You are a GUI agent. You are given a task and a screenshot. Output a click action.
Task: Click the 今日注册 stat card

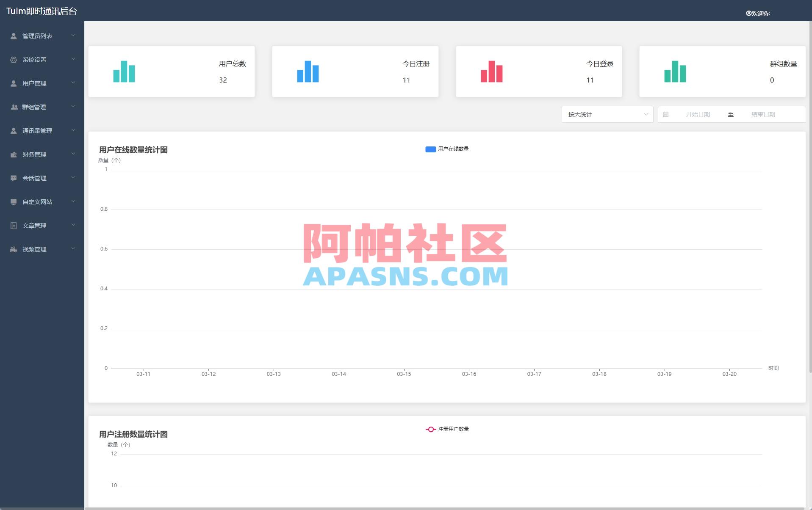(x=355, y=71)
